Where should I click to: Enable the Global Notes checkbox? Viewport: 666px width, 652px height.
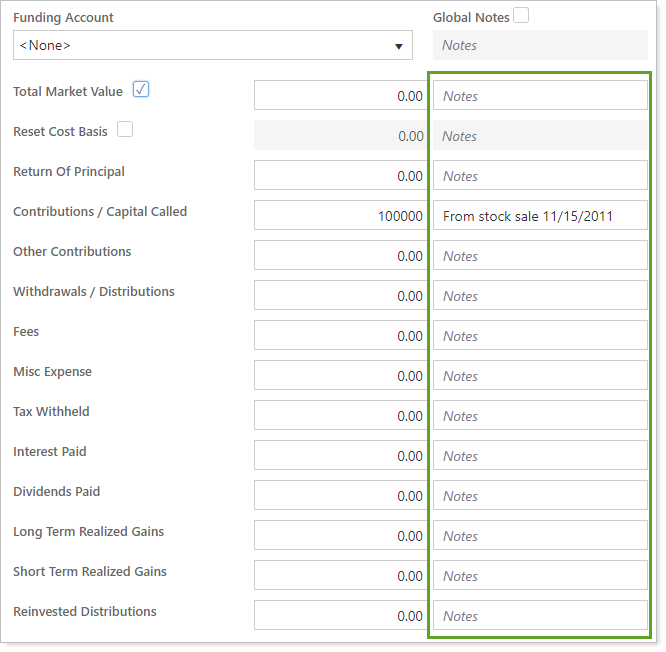coord(521,15)
